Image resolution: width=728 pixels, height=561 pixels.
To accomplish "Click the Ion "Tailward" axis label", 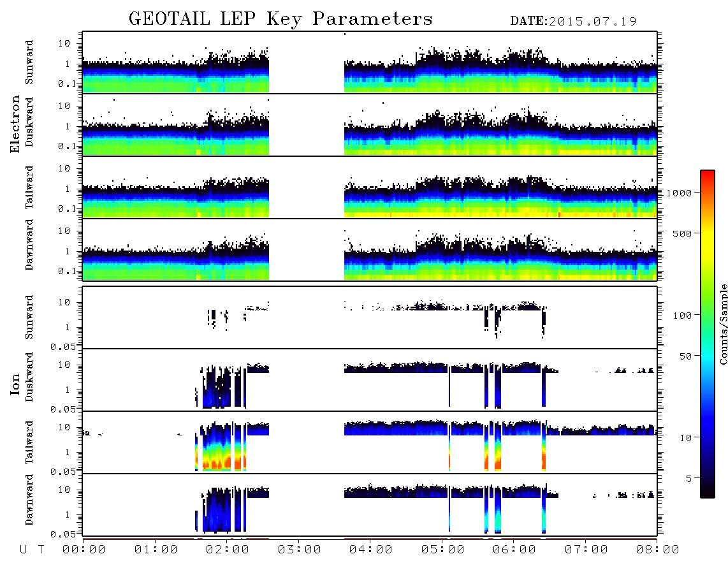I will [x=29, y=442].
